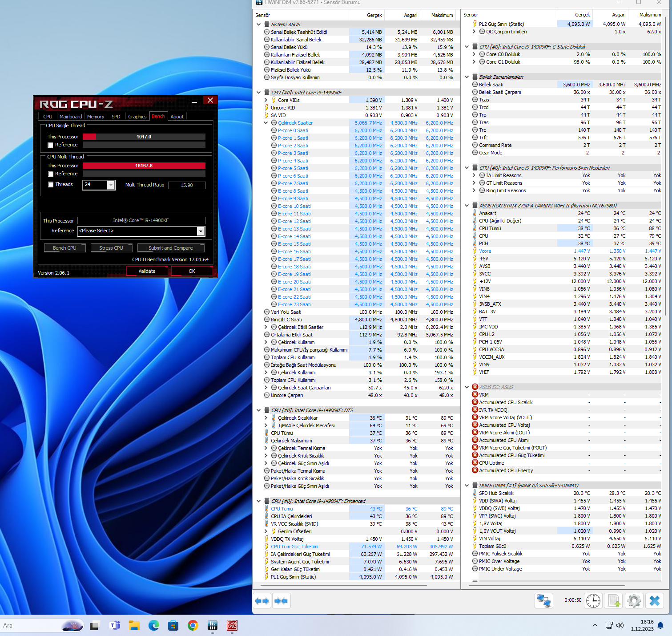Collapse the Çekirdek Saatler tree node
672x636 pixels.
coord(266,123)
